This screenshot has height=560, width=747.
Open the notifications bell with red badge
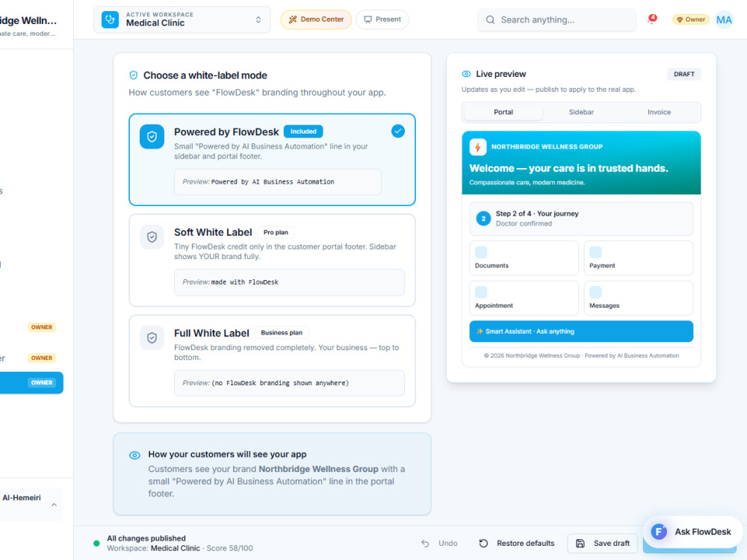click(651, 19)
